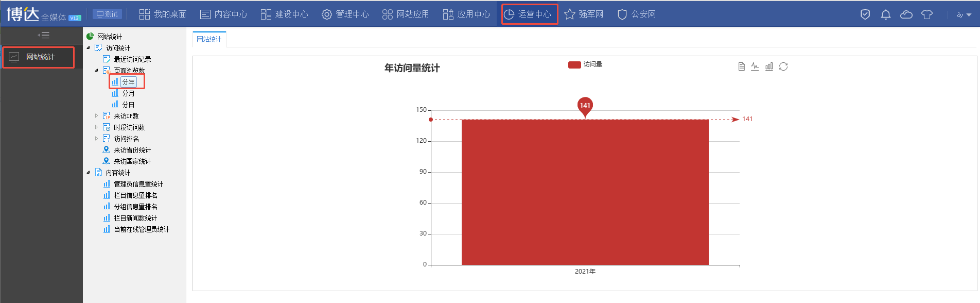The width and height of the screenshot is (980, 303).
Task: Open the theme skin T-shirt icon
Action: (927, 14)
